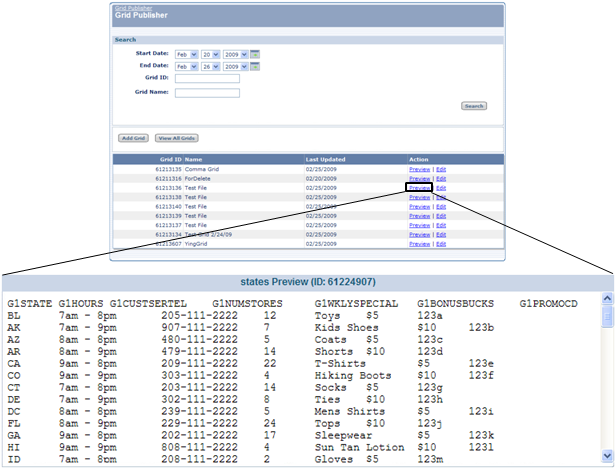
Task: Preview the Comma Grid entry
Action: (x=419, y=170)
